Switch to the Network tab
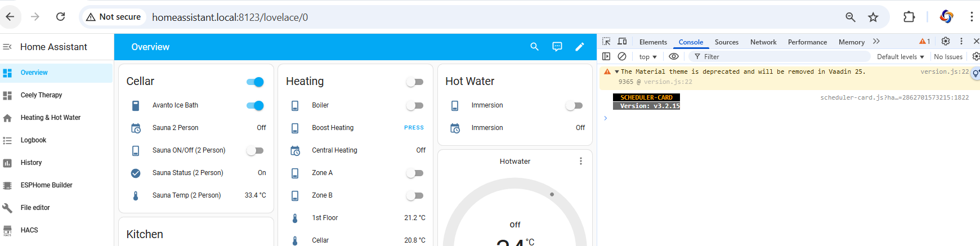The width and height of the screenshot is (980, 246). tap(763, 42)
